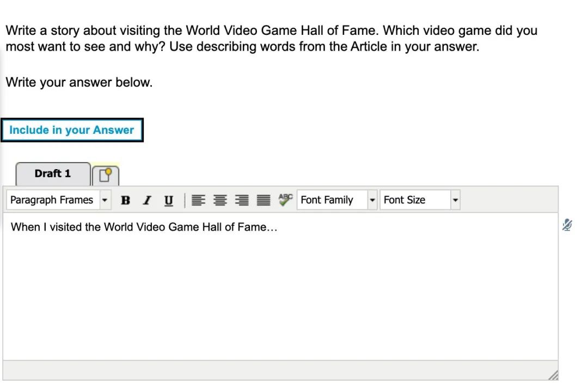The image size is (588, 391).
Task: Open the Font Size dropdown arrow
Action: pyautogui.click(x=455, y=200)
